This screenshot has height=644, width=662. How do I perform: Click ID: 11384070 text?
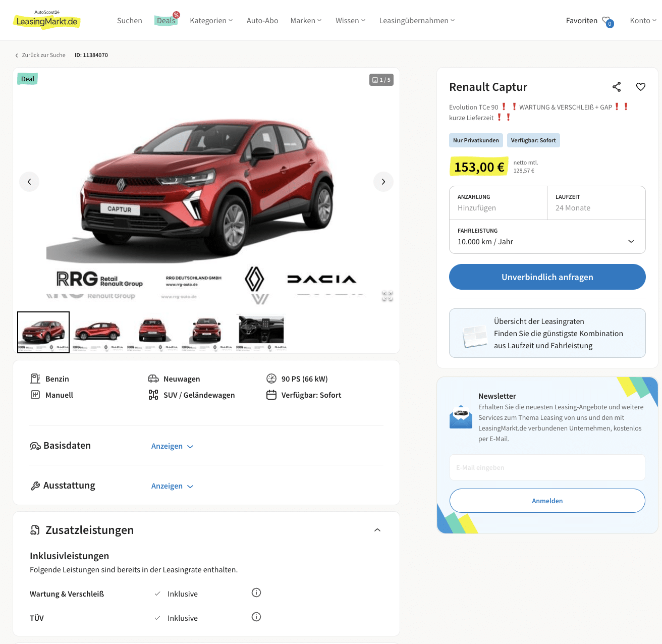tap(91, 55)
